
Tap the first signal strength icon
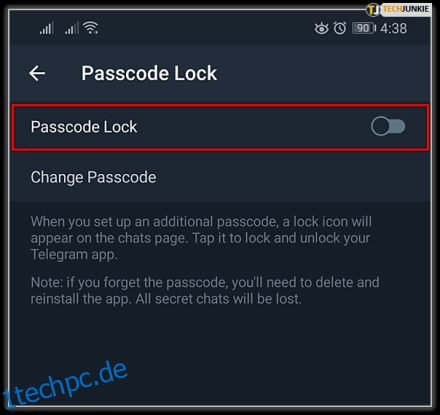pyautogui.click(x=46, y=28)
